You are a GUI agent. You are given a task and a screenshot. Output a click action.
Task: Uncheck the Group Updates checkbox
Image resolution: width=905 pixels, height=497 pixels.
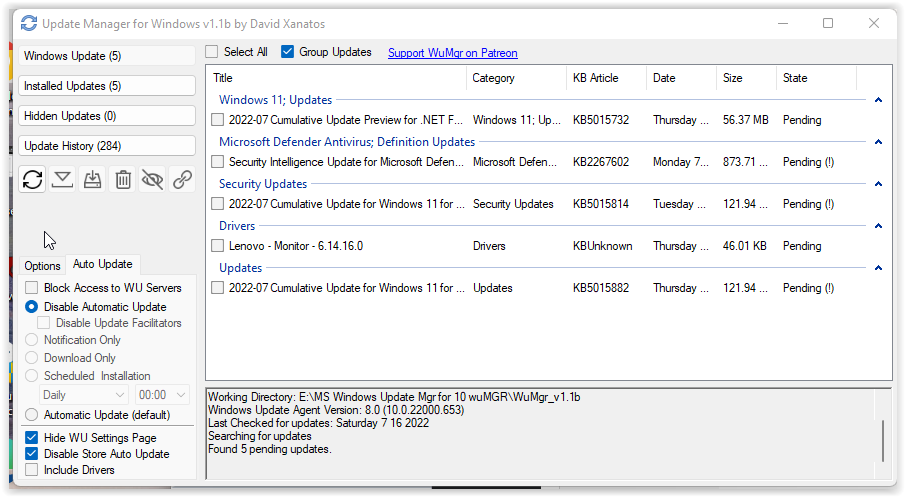(x=288, y=52)
